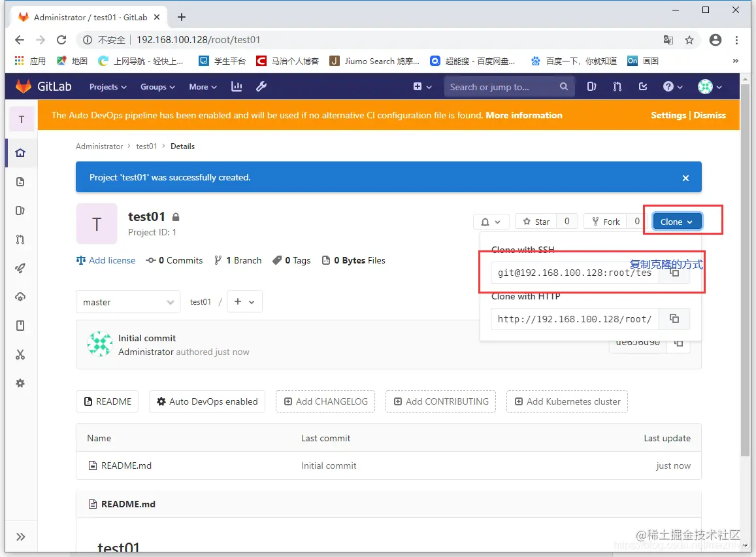Reload the browser page
This screenshot has height=557, width=756.
(x=61, y=40)
